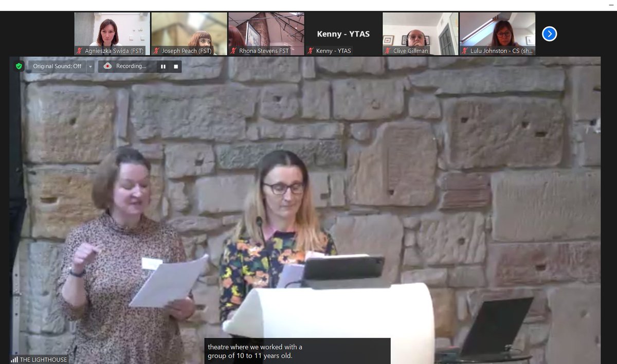Click the Recording... status text
The height and width of the screenshot is (364, 617).
[131, 66]
